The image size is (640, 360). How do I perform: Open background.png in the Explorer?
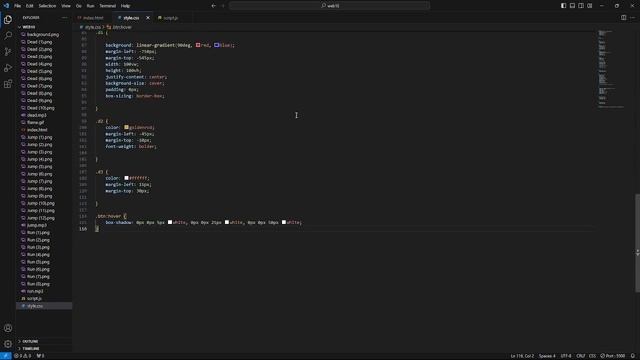point(42,35)
